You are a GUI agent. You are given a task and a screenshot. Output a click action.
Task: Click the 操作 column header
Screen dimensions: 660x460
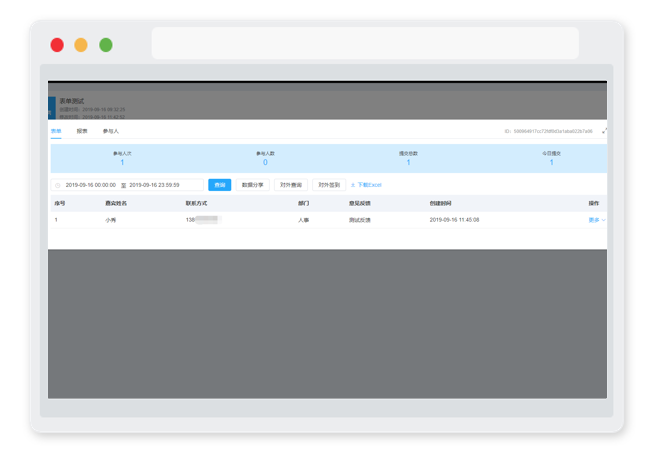click(x=593, y=203)
